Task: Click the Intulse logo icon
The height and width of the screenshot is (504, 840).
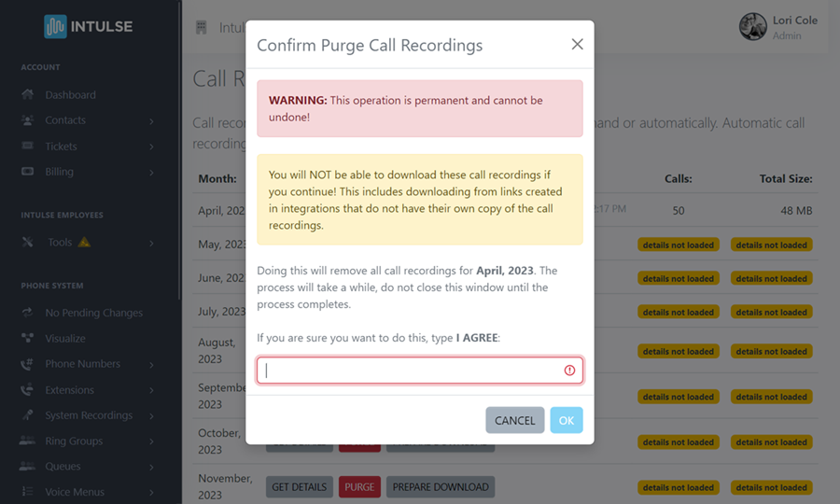Action: coord(55,26)
